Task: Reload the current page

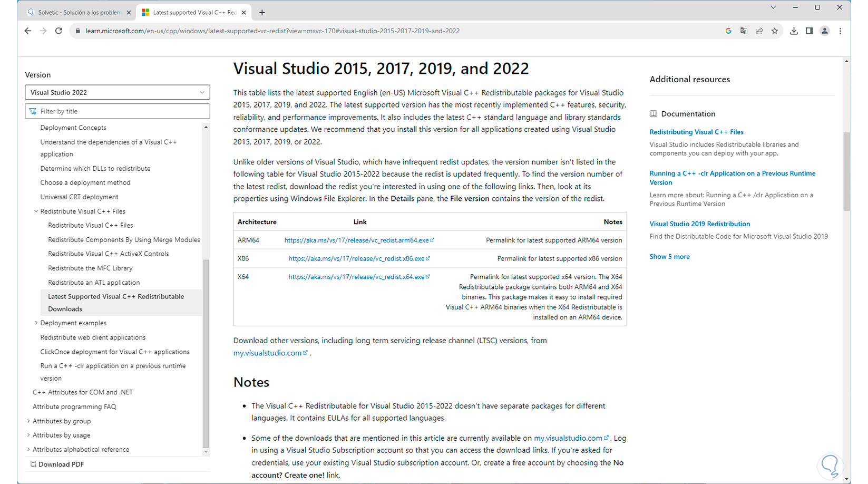Action: [x=58, y=31]
